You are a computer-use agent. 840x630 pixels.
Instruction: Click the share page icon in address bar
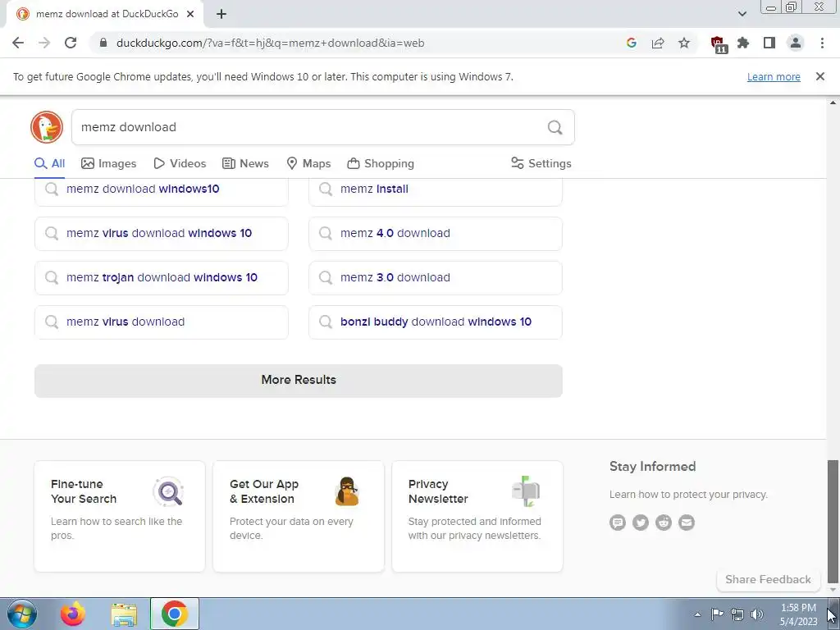tap(658, 43)
